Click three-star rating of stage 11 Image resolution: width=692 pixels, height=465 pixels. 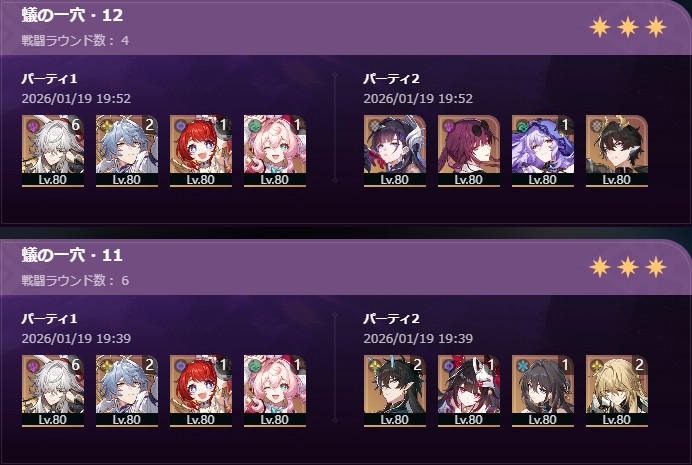[628, 267]
